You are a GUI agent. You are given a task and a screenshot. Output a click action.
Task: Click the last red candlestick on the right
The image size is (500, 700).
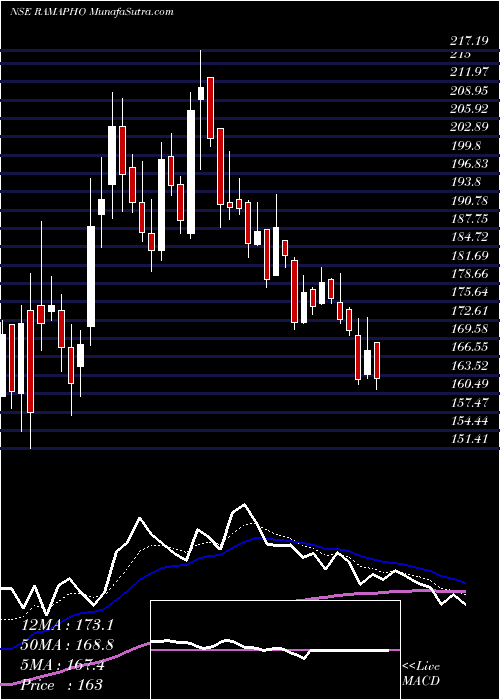(x=377, y=360)
